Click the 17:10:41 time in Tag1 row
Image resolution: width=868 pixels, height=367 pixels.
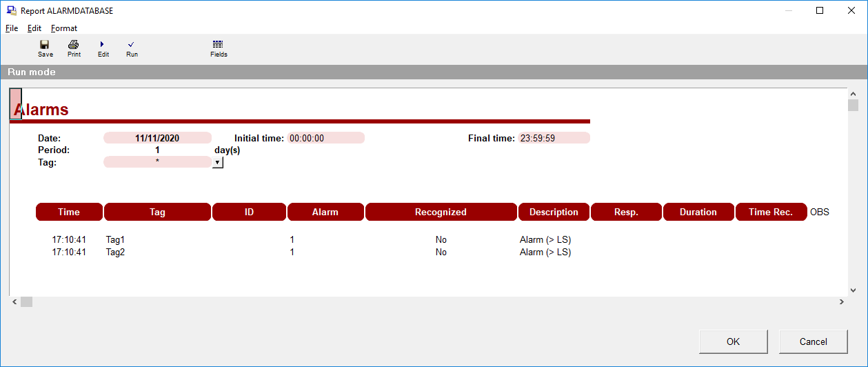coord(69,239)
